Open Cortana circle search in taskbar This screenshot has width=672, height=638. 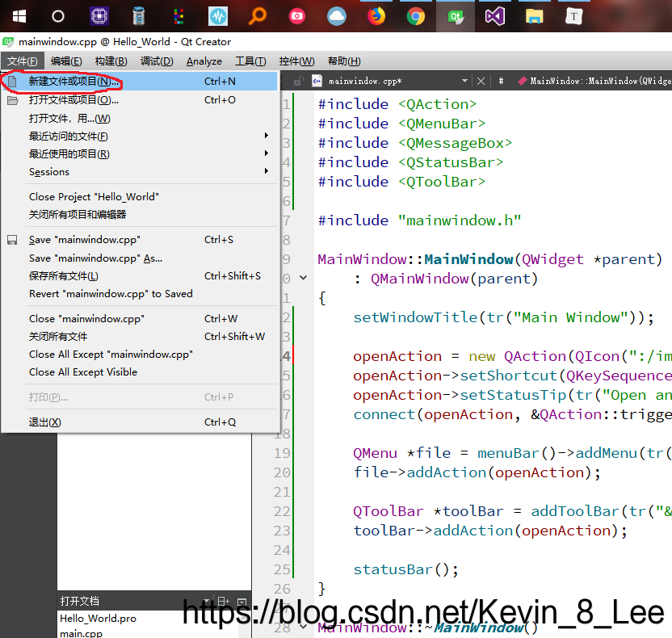click(58, 17)
